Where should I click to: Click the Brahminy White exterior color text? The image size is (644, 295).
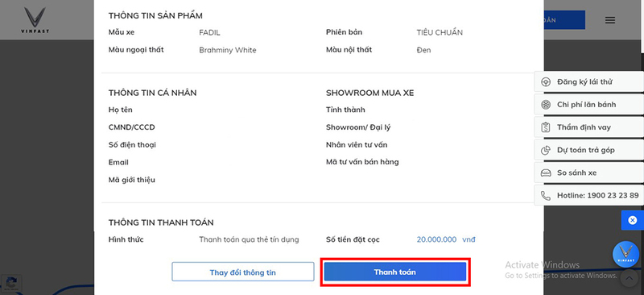[228, 50]
